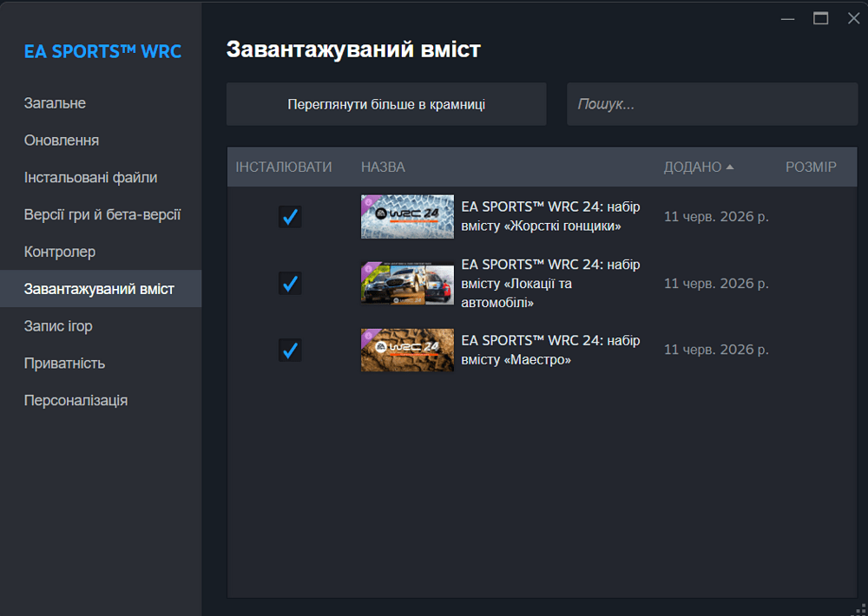Open Версії гри й бета-версії section
This screenshot has width=868, height=616.
pos(102,214)
